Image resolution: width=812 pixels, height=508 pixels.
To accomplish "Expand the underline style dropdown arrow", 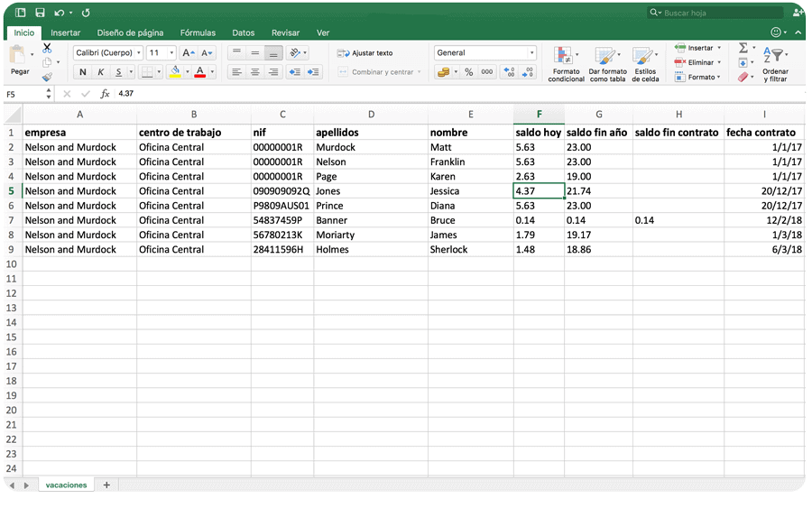I will click(x=131, y=72).
